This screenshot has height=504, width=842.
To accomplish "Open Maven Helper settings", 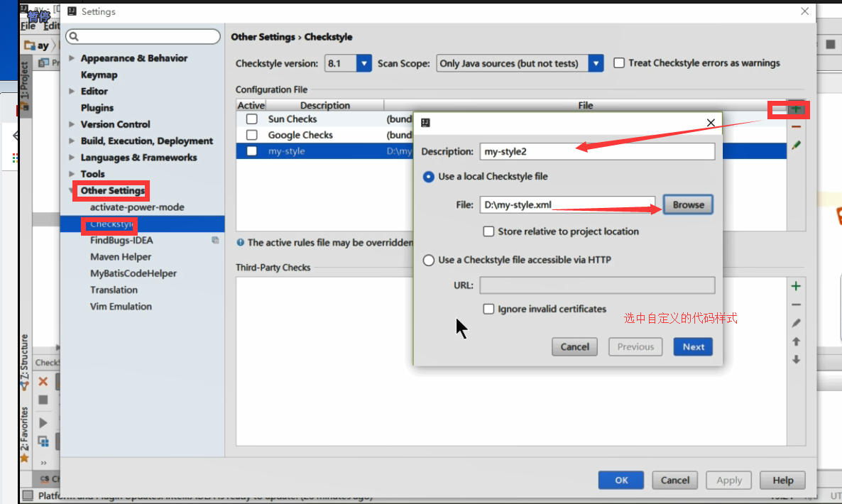I will click(121, 256).
